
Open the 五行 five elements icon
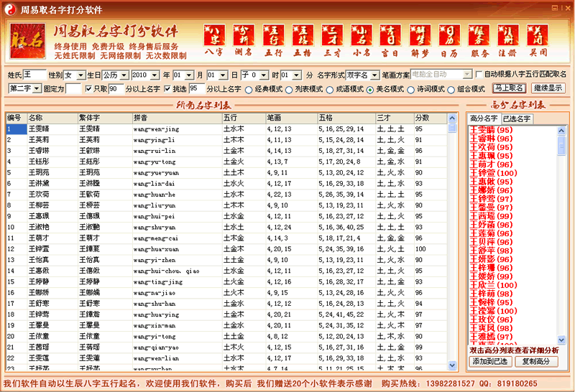274,40
